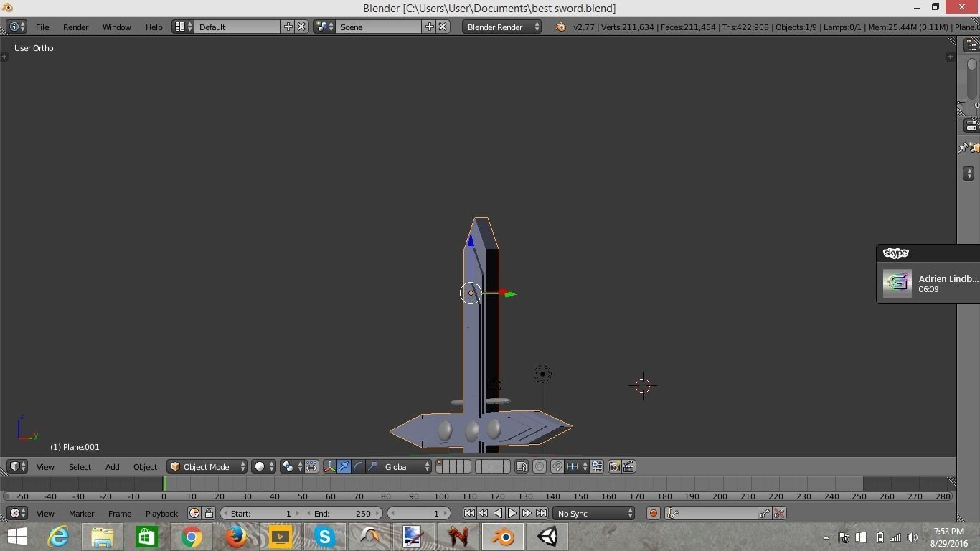Open the viewport shading selector

pyautogui.click(x=264, y=466)
